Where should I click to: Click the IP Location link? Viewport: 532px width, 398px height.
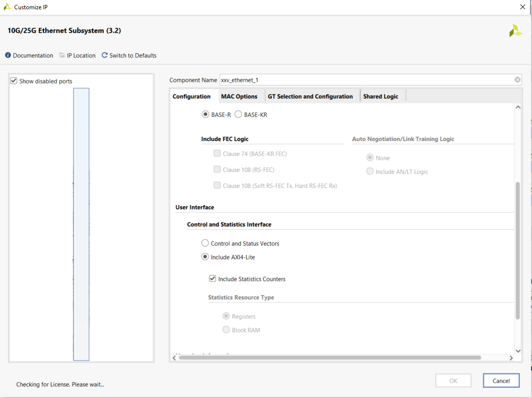pos(81,55)
